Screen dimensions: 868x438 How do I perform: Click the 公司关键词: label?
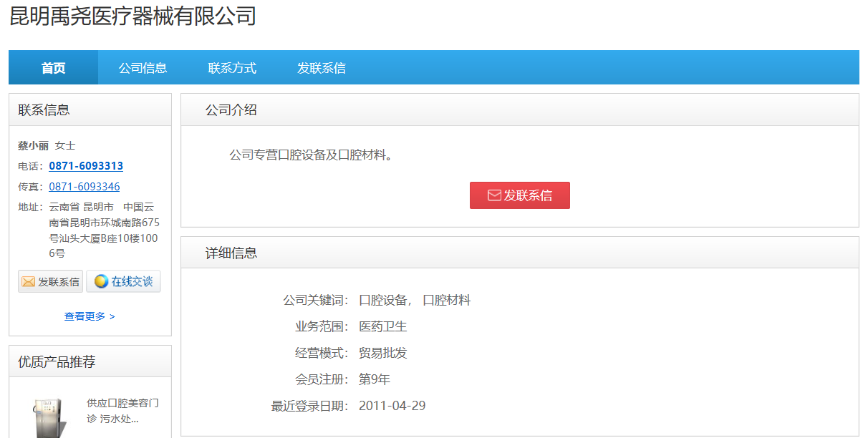coord(316,301)
